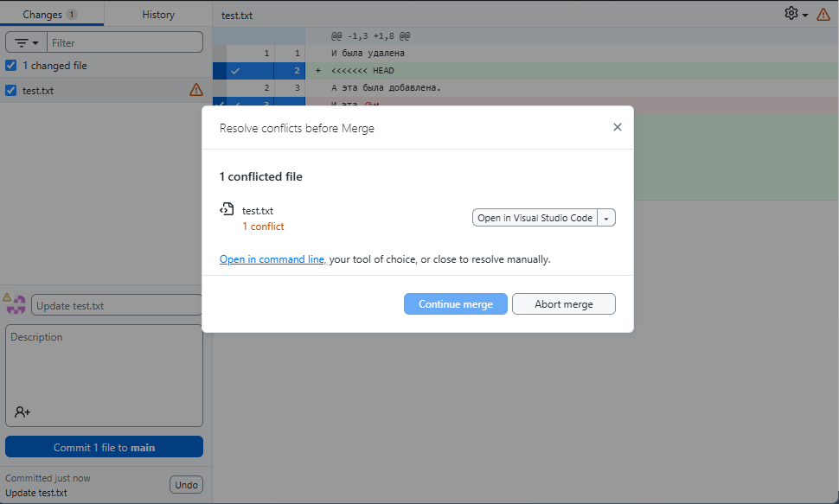Click the add co-authors icon
The image size is (839, 504).
22,412
